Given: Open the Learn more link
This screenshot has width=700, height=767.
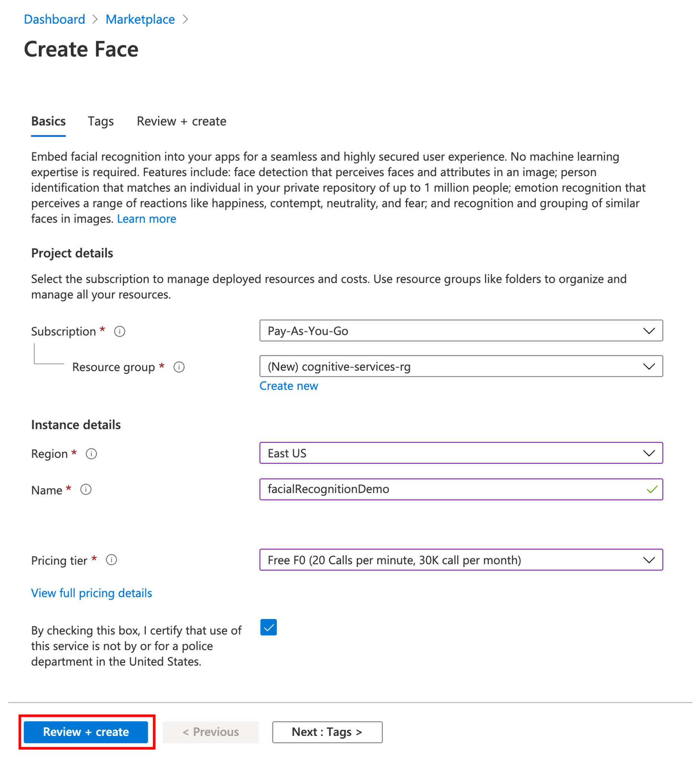Looking at the screenshot, I should click(x=146, y=219).
